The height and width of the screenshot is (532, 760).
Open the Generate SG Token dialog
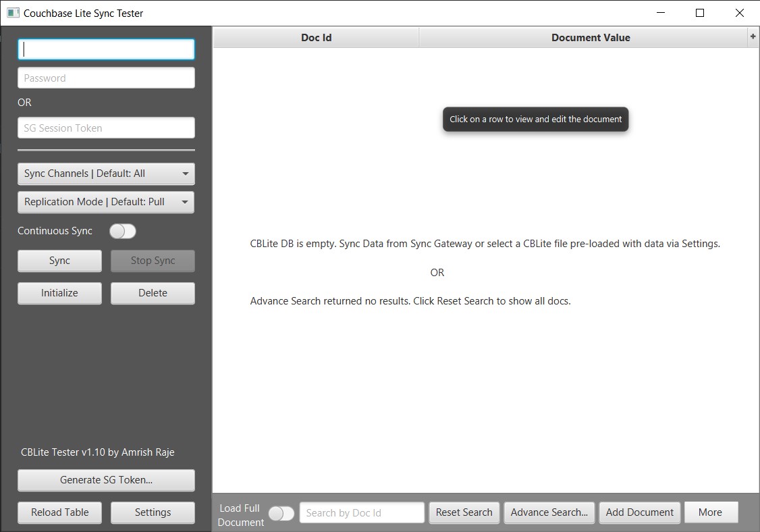(x=106, y=480)
